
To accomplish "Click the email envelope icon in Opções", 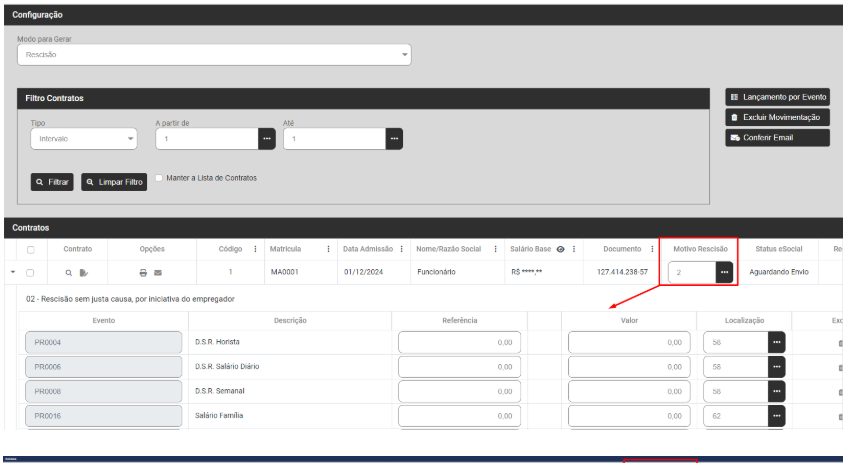I will [x=158, y=272].
